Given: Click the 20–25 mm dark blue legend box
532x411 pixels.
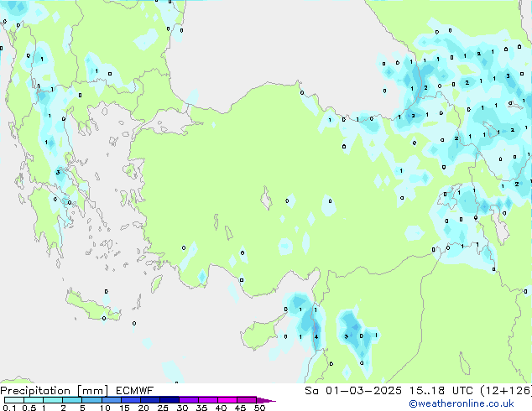Looking at the screenshot, I should pos(149,400).
